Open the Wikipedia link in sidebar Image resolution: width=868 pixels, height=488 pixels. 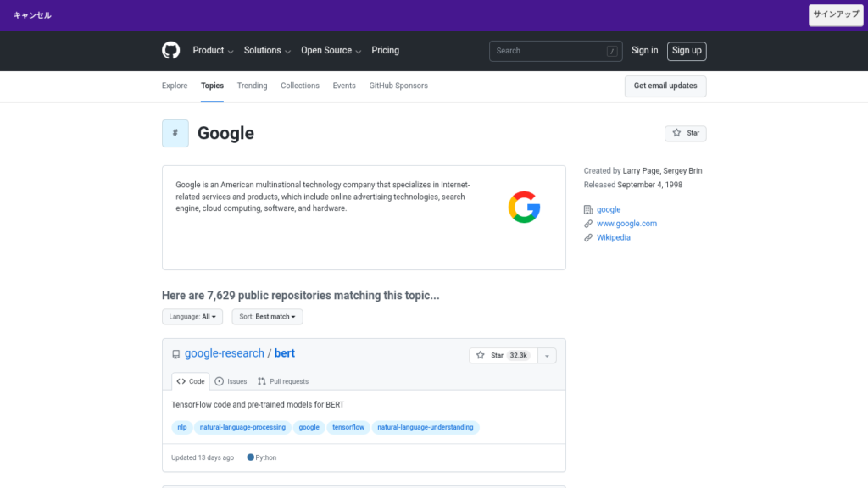click(x=613, y=238)
